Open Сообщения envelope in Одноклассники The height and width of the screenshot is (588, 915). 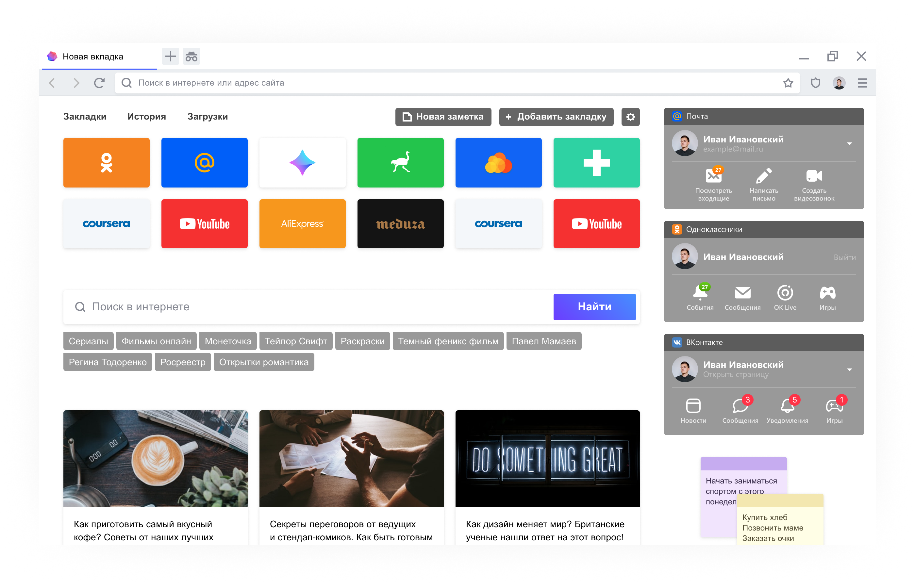[742, 298]
